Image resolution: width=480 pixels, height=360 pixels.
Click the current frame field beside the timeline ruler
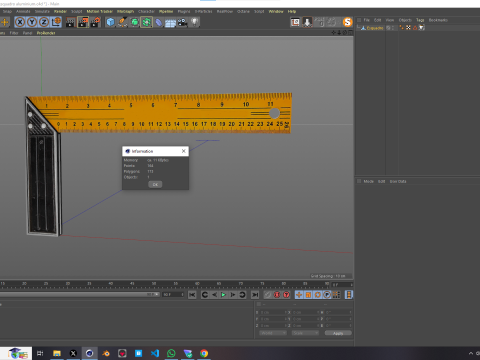pyautogui.click(x=342, y=285)
